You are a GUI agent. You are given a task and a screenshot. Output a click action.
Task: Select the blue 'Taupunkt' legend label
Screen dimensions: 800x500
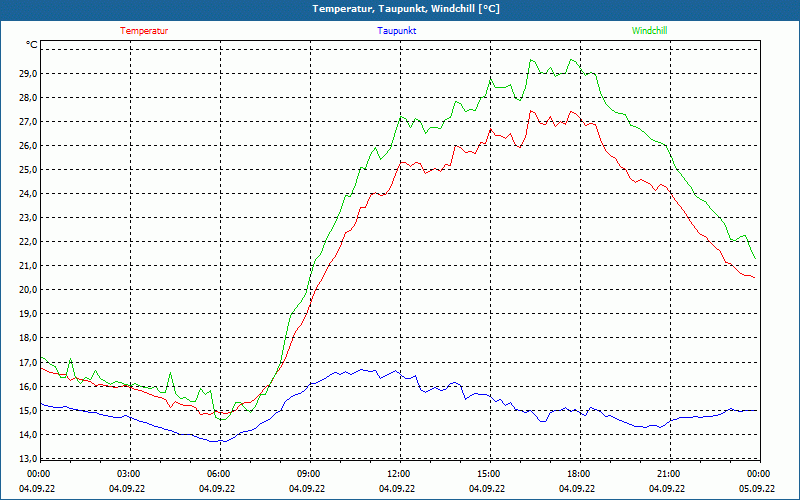pos(397,31)
